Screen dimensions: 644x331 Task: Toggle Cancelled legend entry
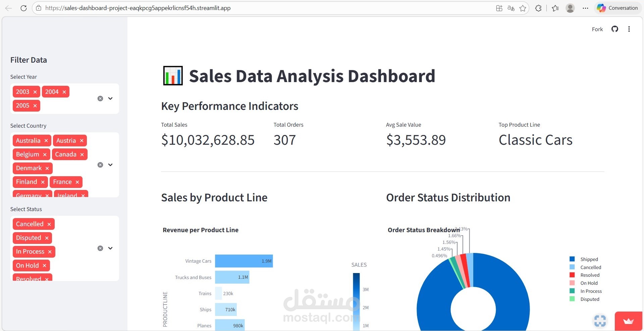pyautogui.click(x=585, y=267)
